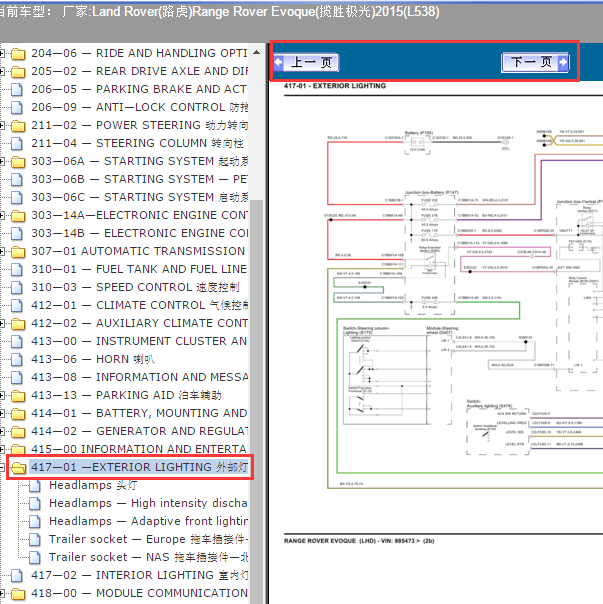Click the 303-06C document icon
Image resolution: width=603 pixels, height=604 pixels.
pos(17,198)
